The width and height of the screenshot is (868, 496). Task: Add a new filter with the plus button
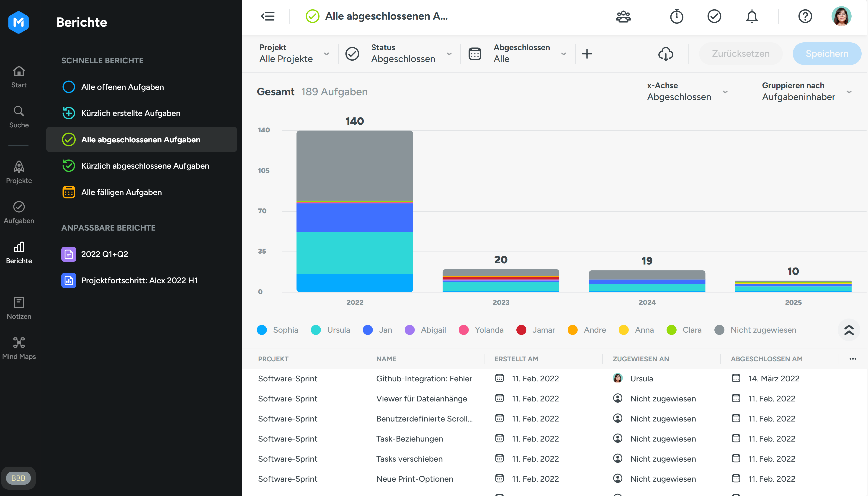587,54
